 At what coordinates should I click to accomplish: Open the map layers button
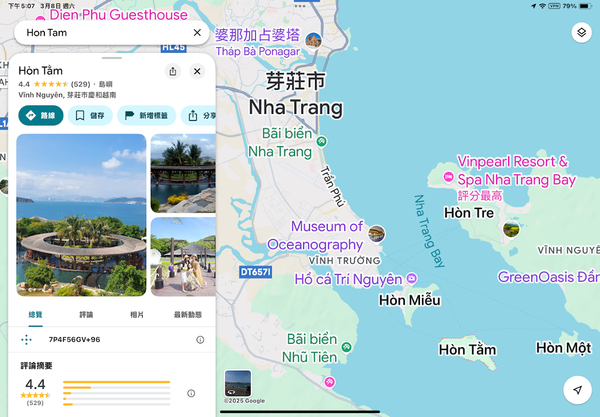point(581,33)
